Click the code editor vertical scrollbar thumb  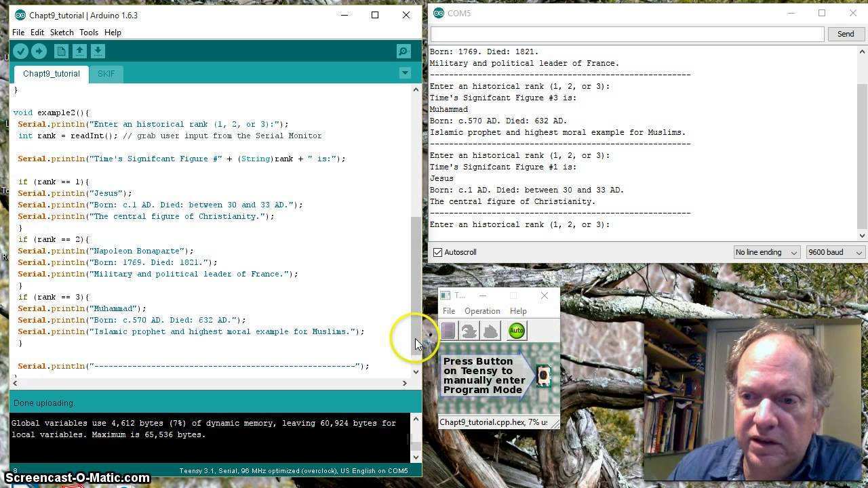pyautogui.click(x=416, y=271)
